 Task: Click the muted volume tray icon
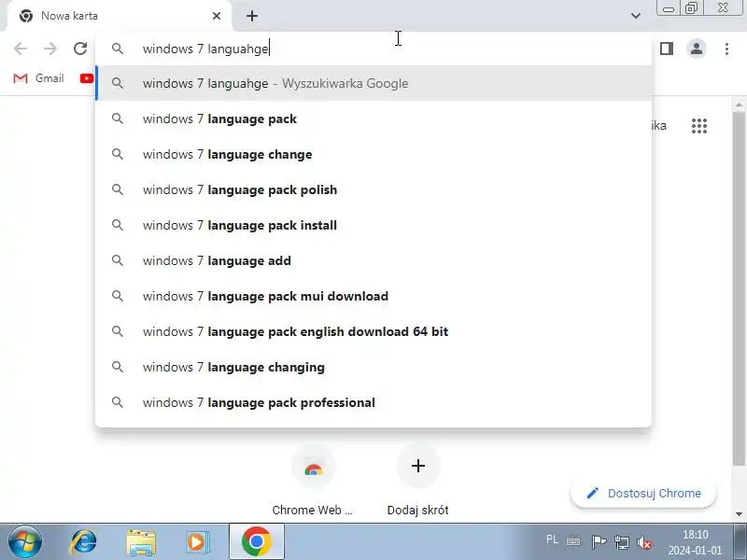pyautogui.click(x=644, y=542)
